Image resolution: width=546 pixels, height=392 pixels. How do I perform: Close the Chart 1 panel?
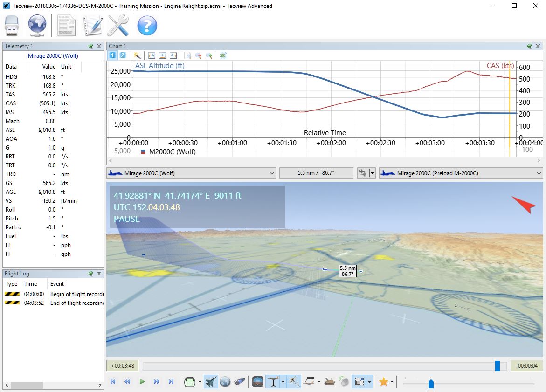(x=538, y=46)
